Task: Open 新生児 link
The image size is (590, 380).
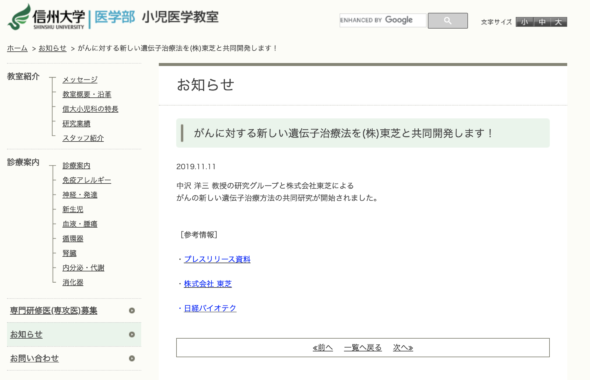Action: click(73, 209)
